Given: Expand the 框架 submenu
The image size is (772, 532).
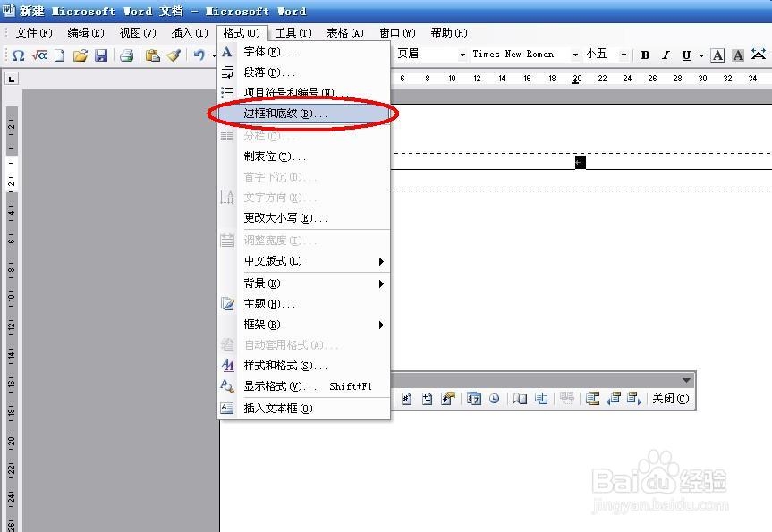Looking at the screenshot, I should pyautogui.click(x=304, y=325).
